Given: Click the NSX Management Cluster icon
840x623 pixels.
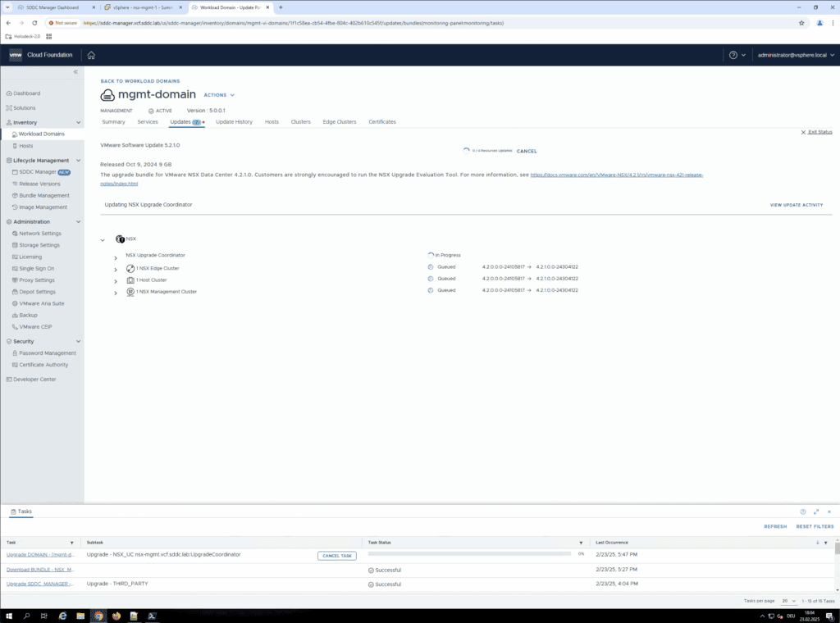Looking at the screenshot, I should 130,292.
